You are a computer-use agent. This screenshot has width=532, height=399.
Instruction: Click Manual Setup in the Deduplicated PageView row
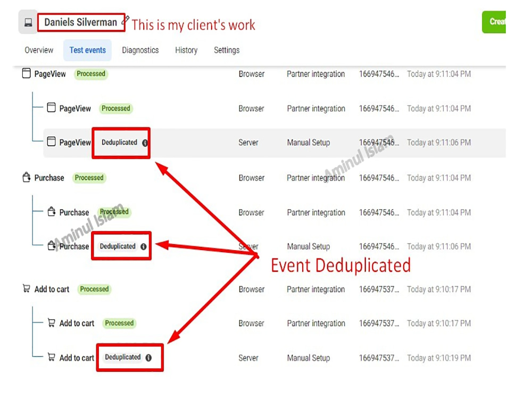click(x=309, y=143)
